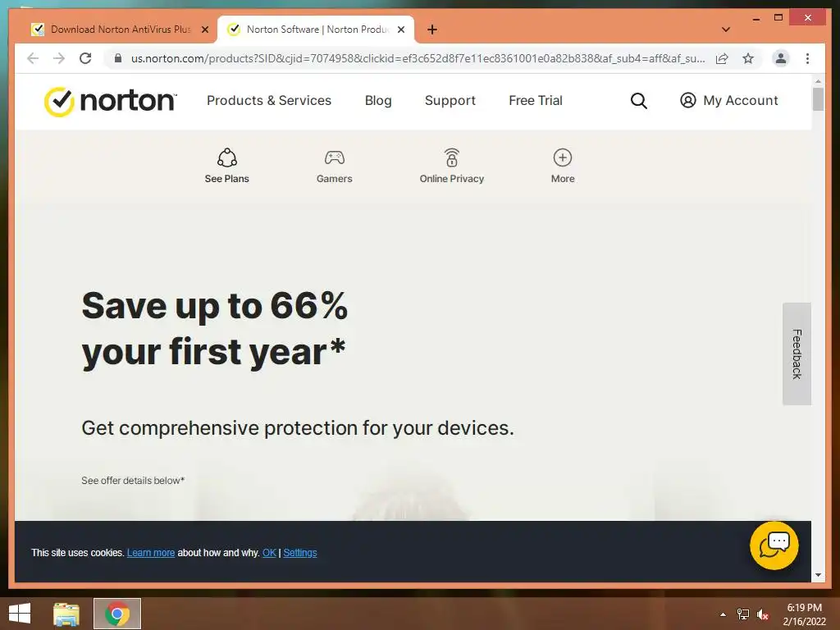Viewport: 840px width, 630px height.
Task: Open File Explorer from the taskbar
Action: tap(66, 614)
